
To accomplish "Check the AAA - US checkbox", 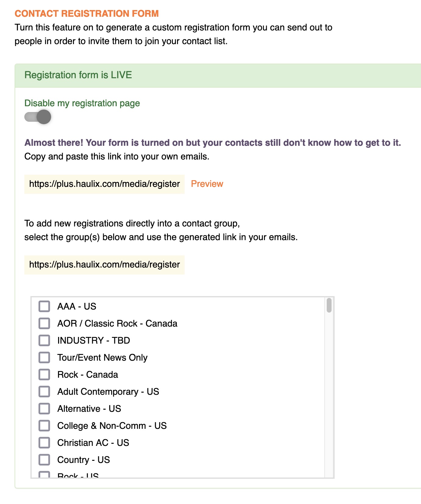I will [44, 306].
